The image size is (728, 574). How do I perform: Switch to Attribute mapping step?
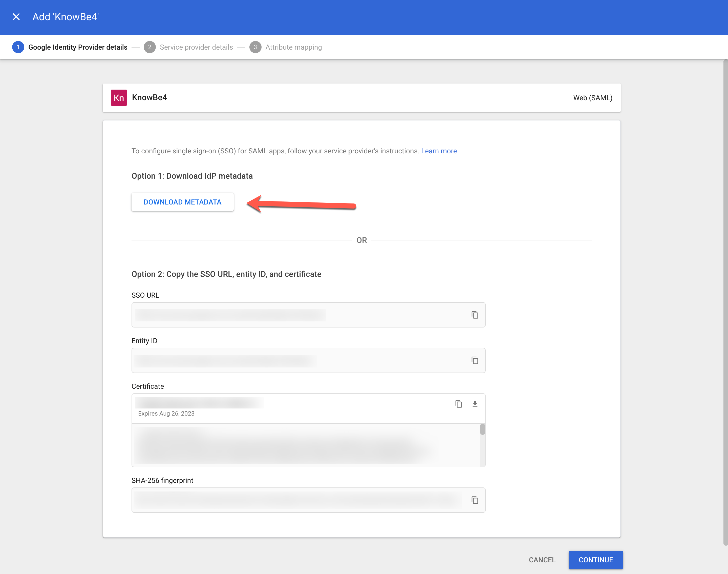(x=293, y=47)
